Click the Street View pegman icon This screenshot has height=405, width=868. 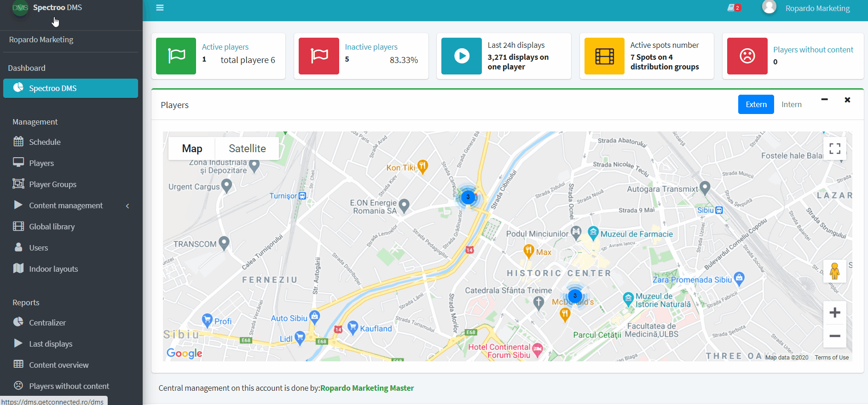point(834,271)
